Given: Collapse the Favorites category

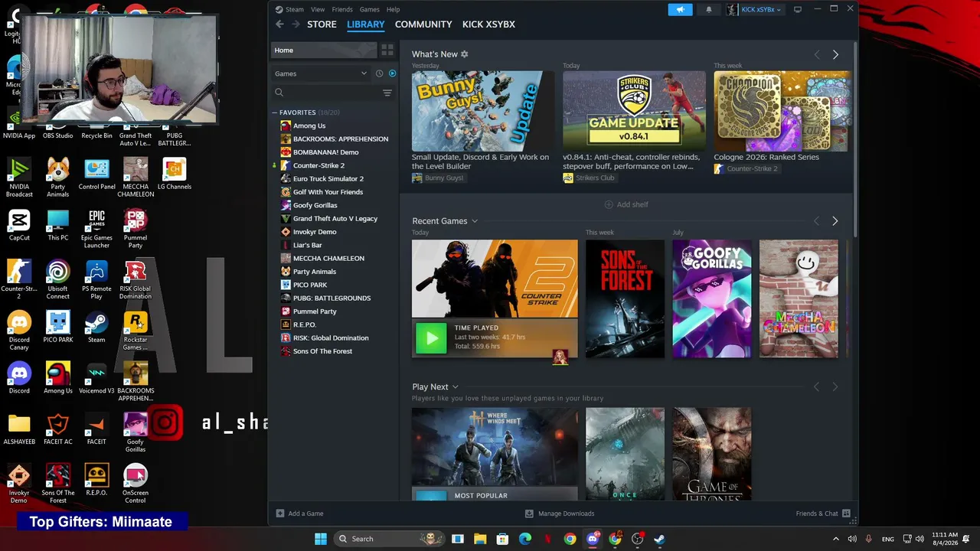Looking at the screenshot, I should [x=275, y=112].
